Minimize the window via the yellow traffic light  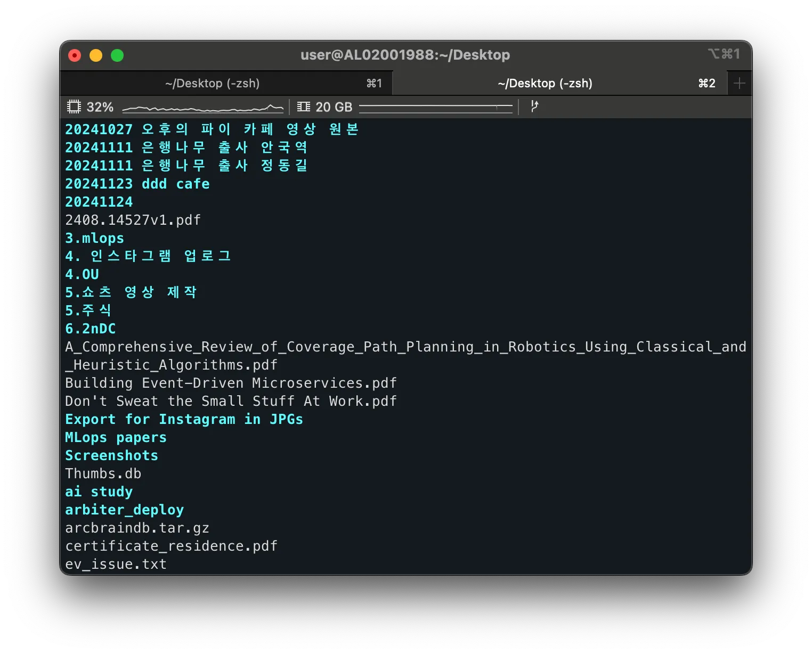[96, 55]
